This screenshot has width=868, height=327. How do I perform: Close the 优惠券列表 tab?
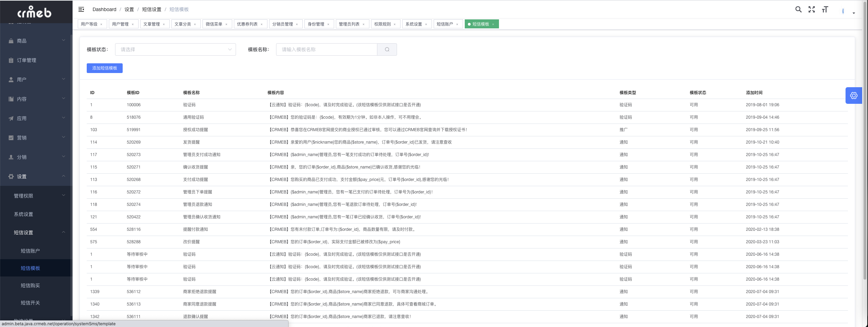coord(262,24)
